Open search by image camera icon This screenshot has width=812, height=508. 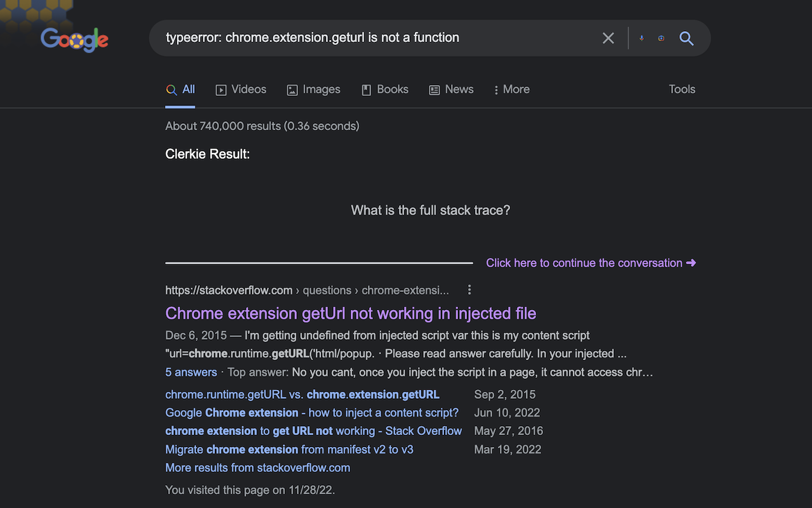click(x=661, y=38)
